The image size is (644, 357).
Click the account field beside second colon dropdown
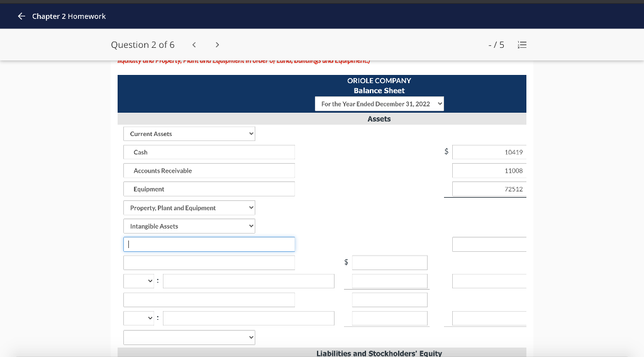248,319
